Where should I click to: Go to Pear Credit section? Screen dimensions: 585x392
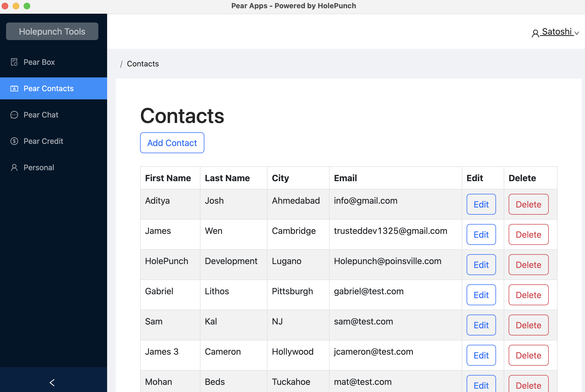tap(54, 141)
